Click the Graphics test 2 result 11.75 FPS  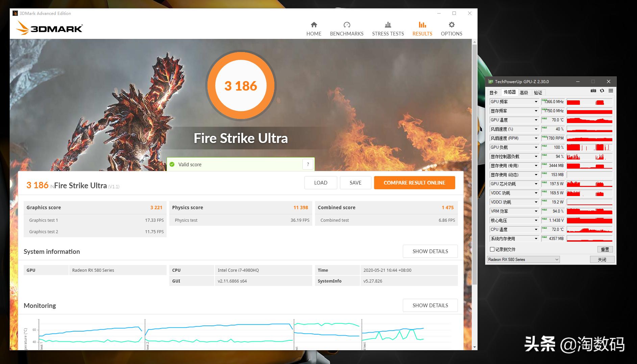(154, 232)
